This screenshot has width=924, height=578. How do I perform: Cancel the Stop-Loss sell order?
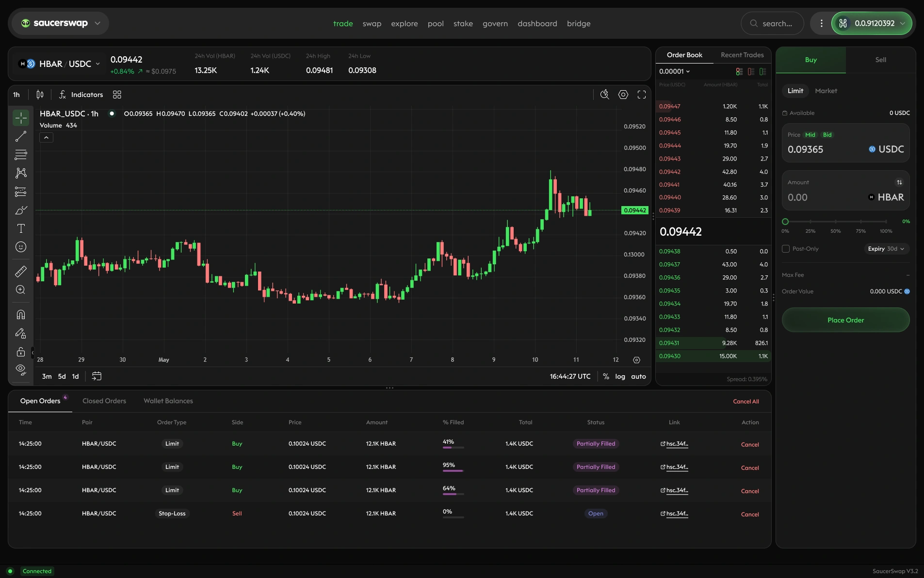[x=750, y=514]
